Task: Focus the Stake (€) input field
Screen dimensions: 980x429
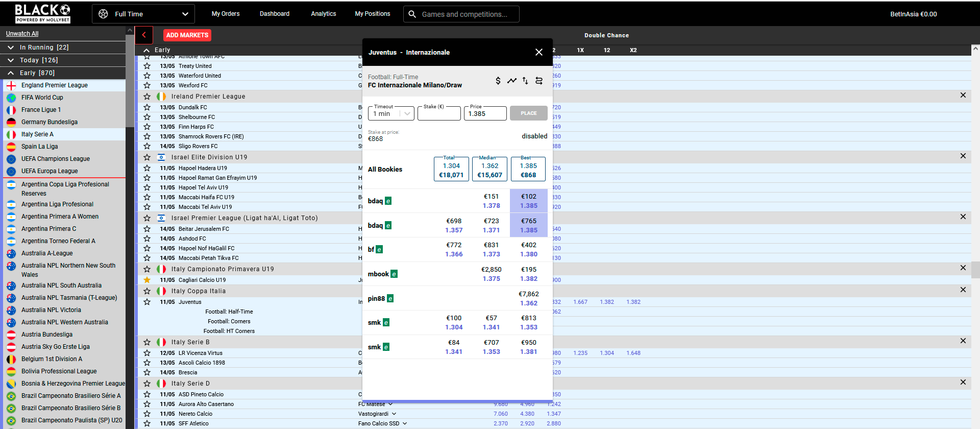Action: click(439, 113)
